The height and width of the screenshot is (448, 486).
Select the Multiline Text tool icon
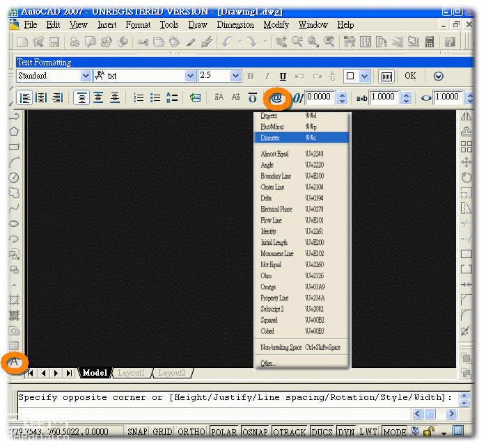pyautogui.click(x=14, y=362)
